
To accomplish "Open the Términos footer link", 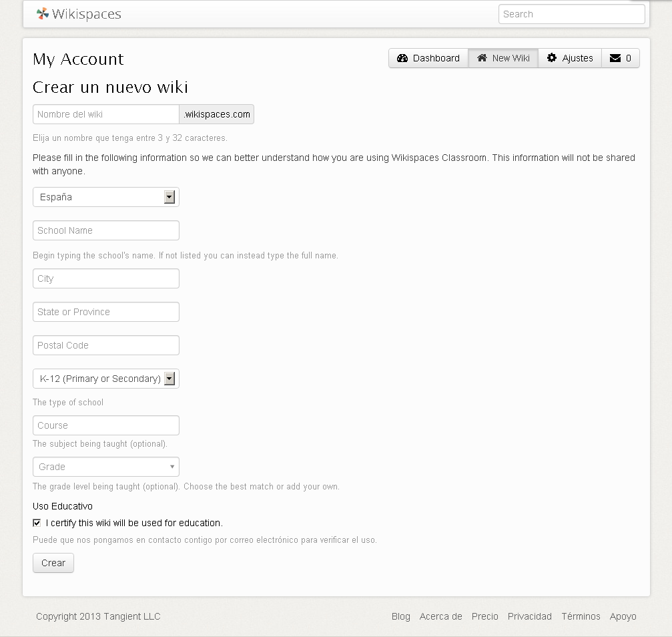I will tap(581, 616).
